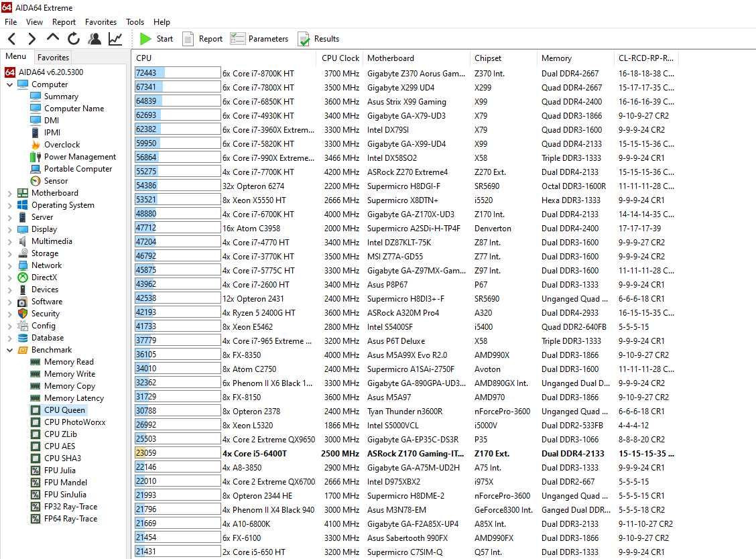The width and height of the screenshot is (756, 559).
Task: Click the Memory Write chip icon
Action: [x=36, y=374]
